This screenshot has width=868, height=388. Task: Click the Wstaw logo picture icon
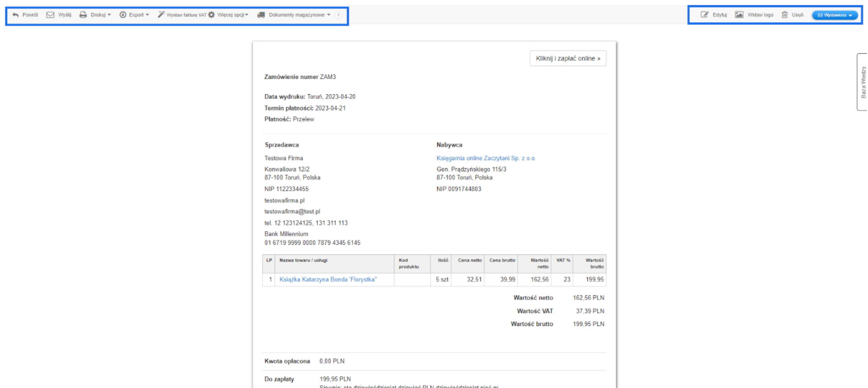coord(739,15)
